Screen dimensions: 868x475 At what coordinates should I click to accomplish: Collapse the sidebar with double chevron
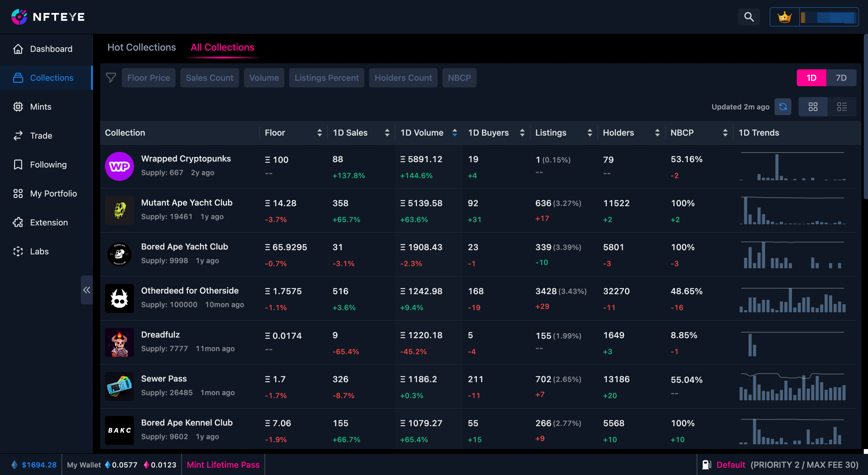(x=87, y=290)
